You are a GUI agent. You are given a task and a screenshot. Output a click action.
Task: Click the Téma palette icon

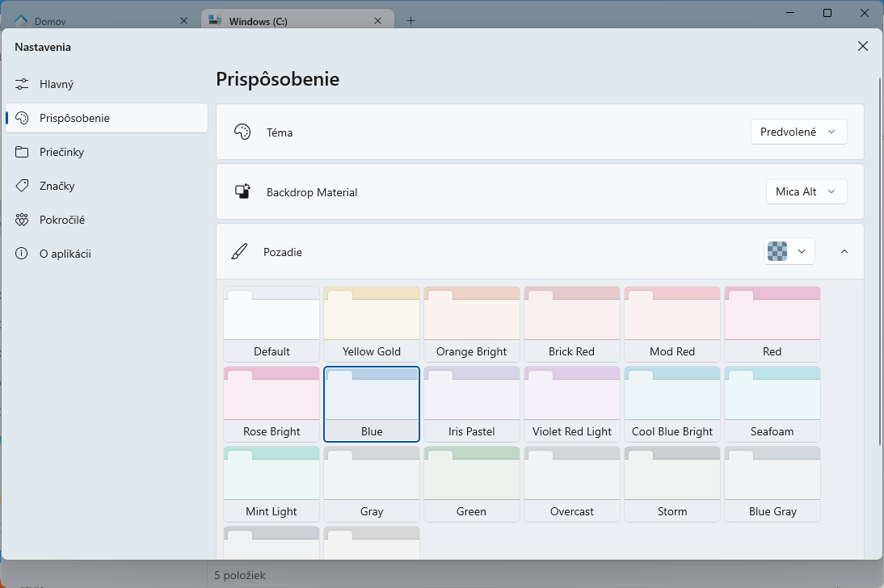242,132
